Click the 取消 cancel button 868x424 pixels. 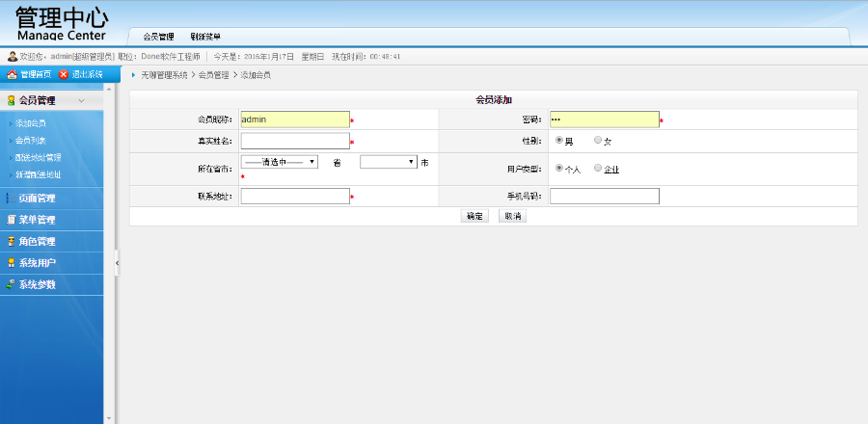pyautogui.click(x=513, y=216)
